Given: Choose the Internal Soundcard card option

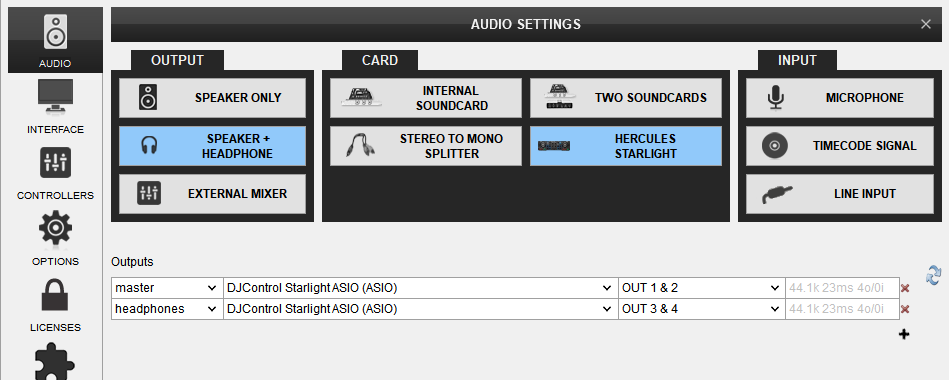Looking at the screenshot, I should (x=425, y=98).
